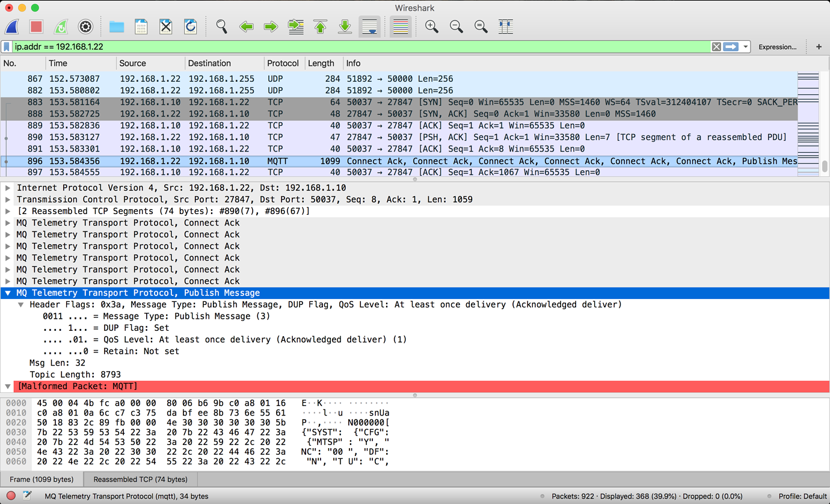Go to the previous packet with the back arrow
The width and height of the screenshot is (830, 504).
click(x=247, y=26)
